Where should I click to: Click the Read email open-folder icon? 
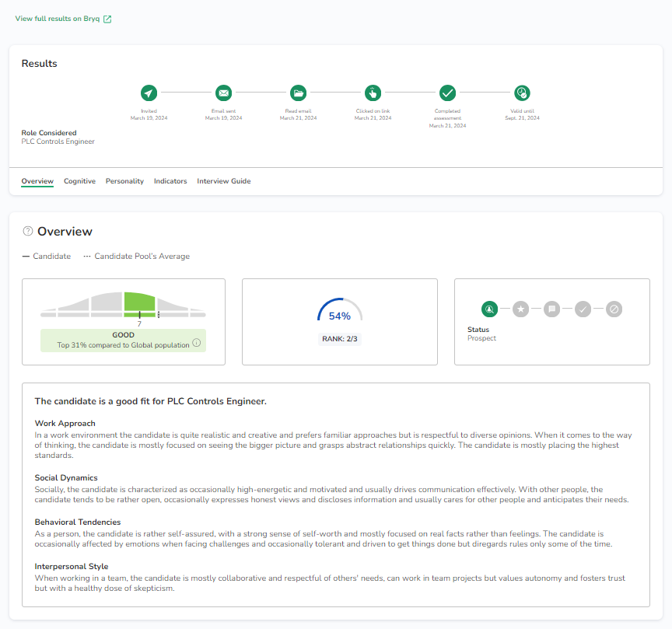pos(298,93)
